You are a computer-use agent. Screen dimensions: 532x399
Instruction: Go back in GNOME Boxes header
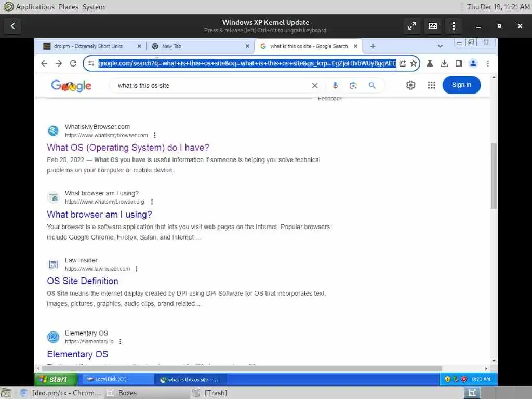pyautogui.click(x=12, y=26)
